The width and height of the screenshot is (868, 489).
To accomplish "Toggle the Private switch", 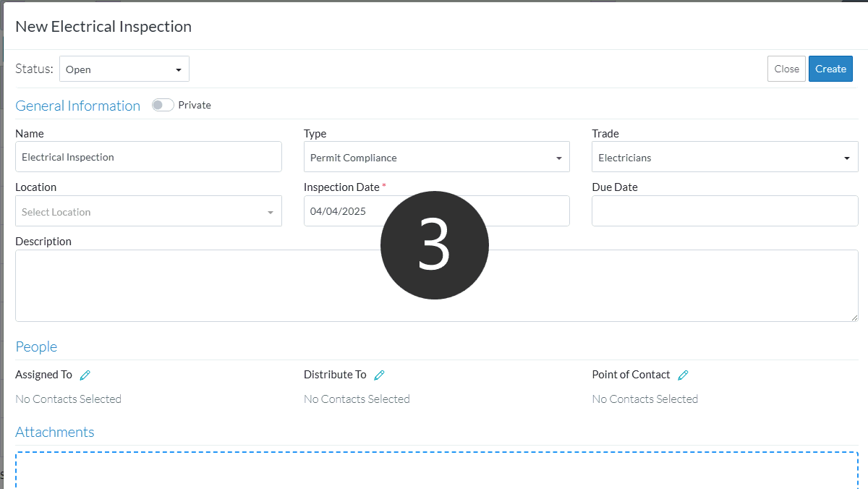I will (x=163, y=105).
